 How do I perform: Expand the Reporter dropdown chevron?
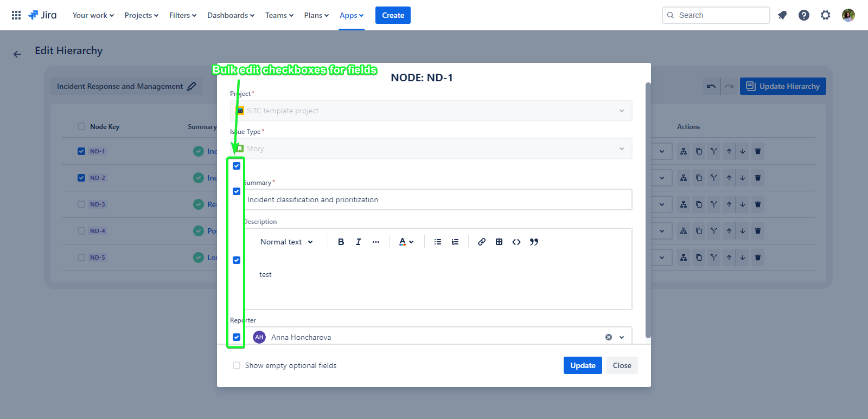click(622, 337)
